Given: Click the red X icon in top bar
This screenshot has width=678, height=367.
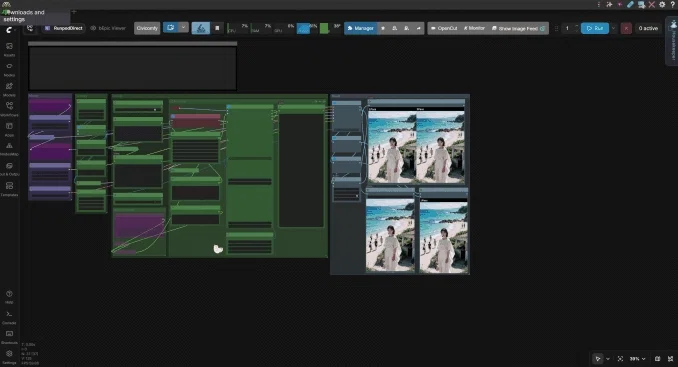Looking at the screenshot, I should [x=652, y=4].
